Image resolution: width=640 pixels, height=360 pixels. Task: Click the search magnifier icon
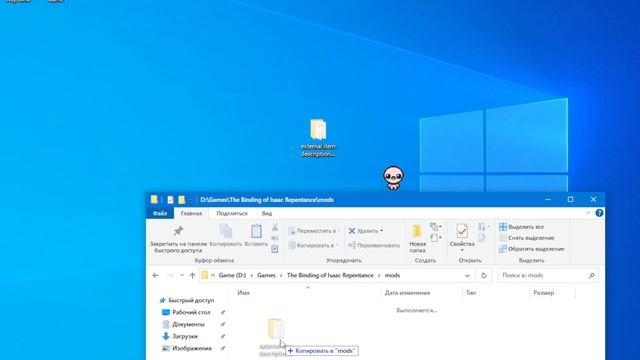click(591, 276)
